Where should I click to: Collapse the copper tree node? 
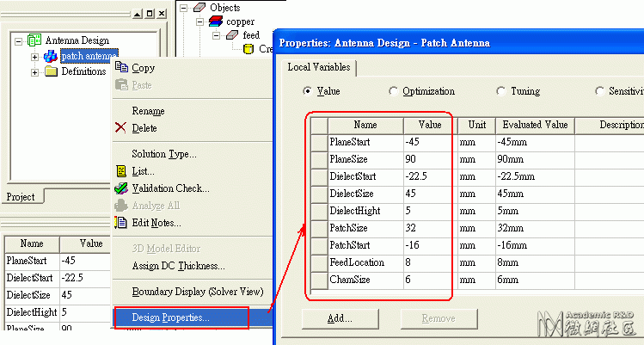(200, 22)
